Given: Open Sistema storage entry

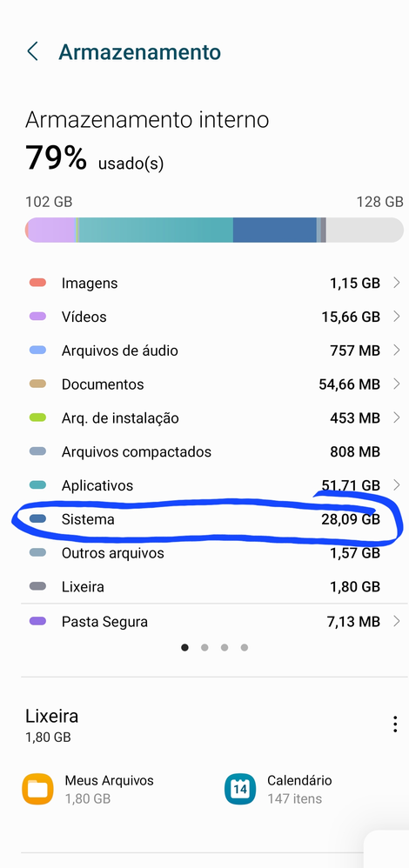Looking at the screenshot, I should pos(212,519).
